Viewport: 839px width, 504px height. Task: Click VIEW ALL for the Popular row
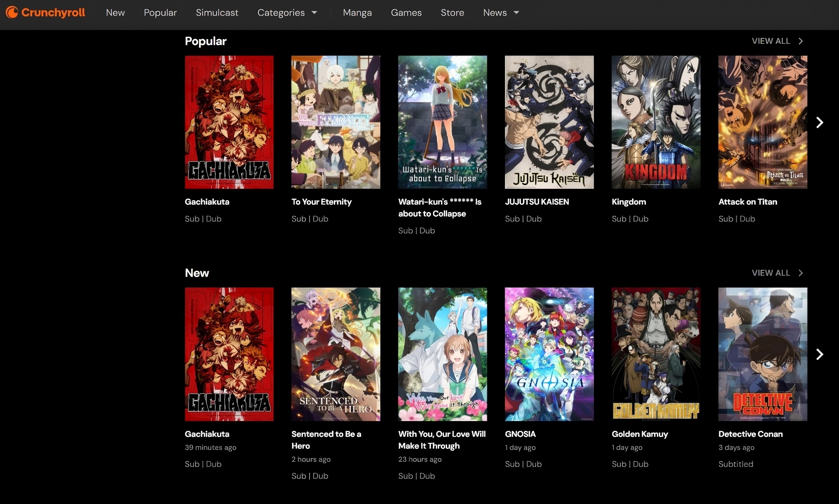(x=777, y=41)
